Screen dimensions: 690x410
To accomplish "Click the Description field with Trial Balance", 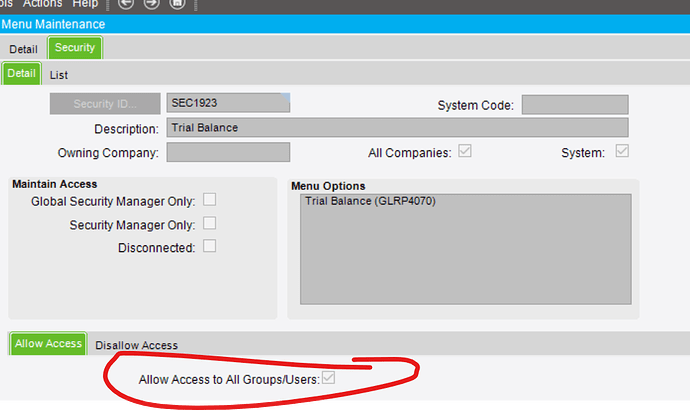I will pos(397,128).
